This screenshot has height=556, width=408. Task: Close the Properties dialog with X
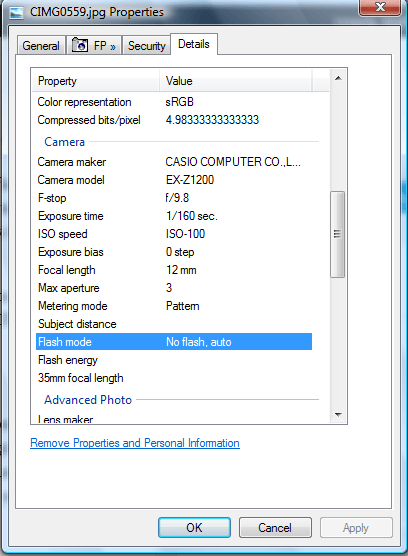pos(380,7)
